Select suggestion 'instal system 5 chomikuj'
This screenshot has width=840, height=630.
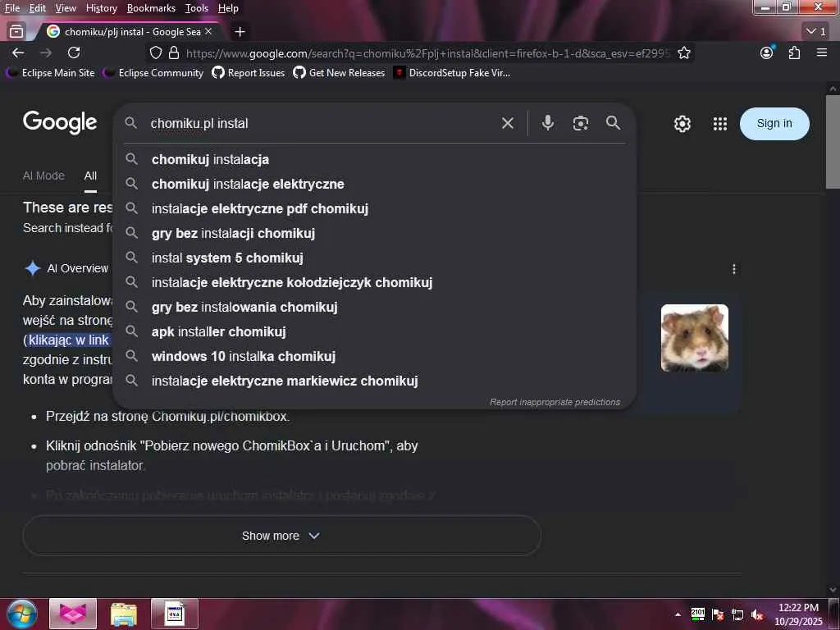(x=374, y=258)
